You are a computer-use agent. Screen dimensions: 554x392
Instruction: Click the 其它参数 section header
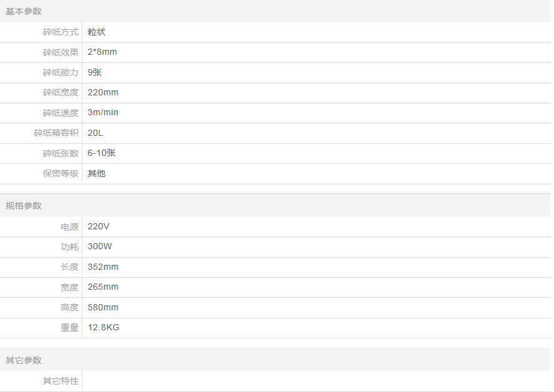24,360
